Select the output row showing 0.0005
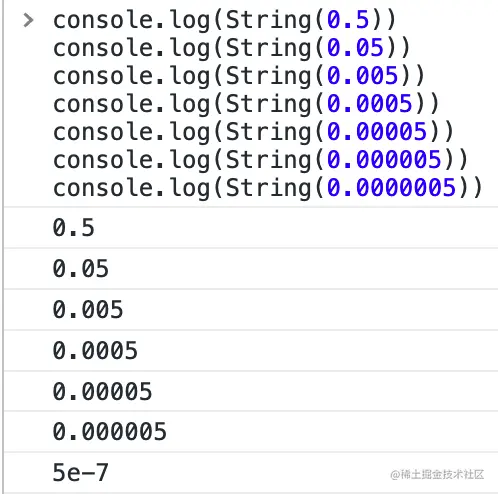The height and width of the screenshot is (494, 498). (x=251, y=351)
